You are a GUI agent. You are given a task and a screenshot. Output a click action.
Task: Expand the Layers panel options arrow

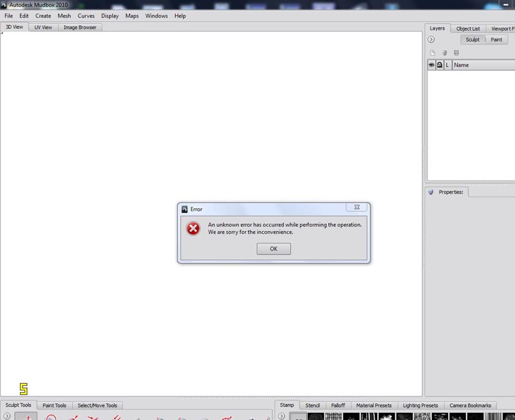tap(431, 39)
